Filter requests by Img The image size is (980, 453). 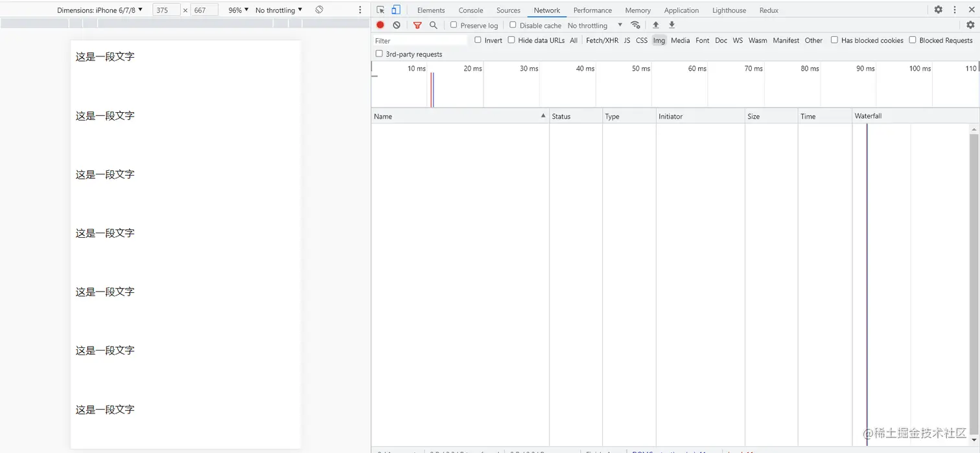(x=659, y=40)
